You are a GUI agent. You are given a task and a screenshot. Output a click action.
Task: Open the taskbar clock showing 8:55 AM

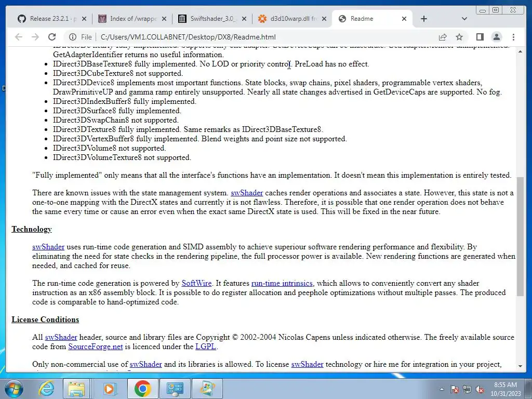coord(505,389)
